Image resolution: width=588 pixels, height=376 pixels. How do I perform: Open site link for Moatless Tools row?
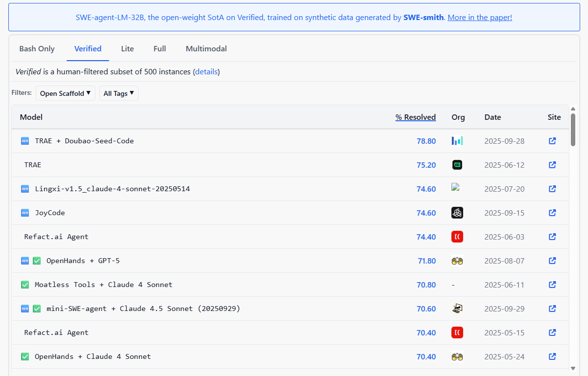pos(552,285)
